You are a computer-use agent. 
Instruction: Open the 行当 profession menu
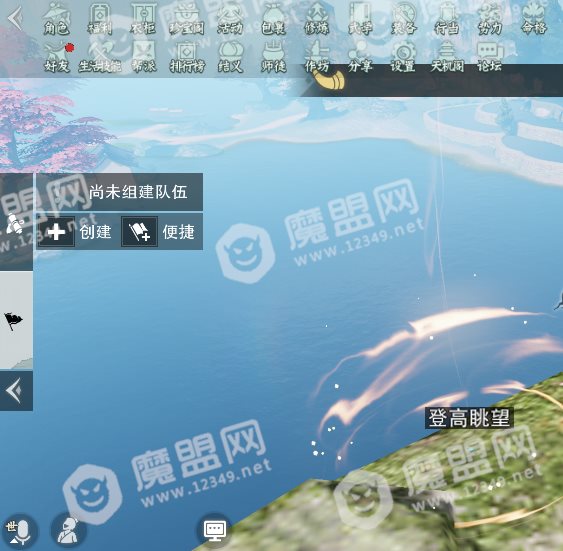click(x=447, y=19)
